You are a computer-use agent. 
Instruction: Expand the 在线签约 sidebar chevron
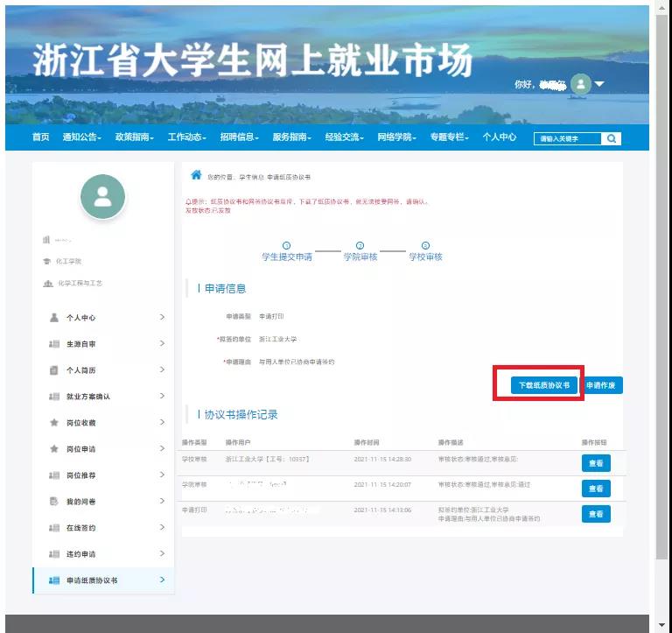click(162, 528)
